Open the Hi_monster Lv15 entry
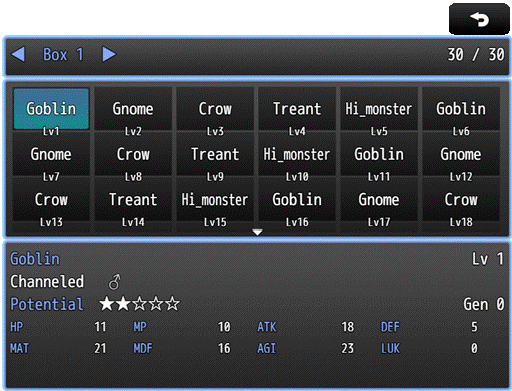 (x=215, y=200)
